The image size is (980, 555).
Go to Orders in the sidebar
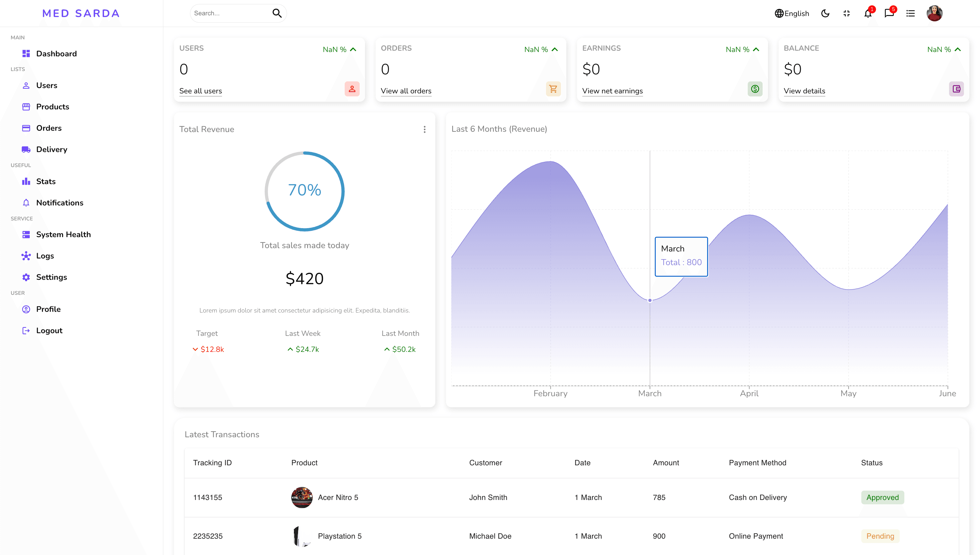coord(49,128)
